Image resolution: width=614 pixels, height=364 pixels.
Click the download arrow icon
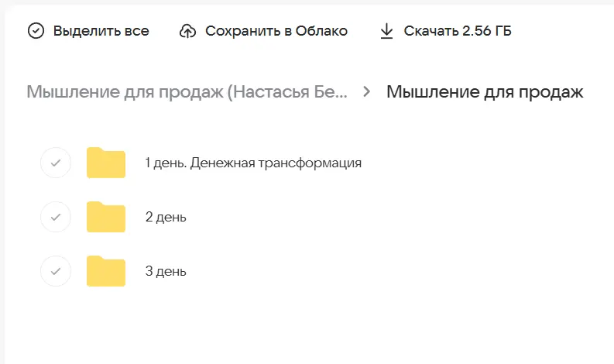pos(386,31)
